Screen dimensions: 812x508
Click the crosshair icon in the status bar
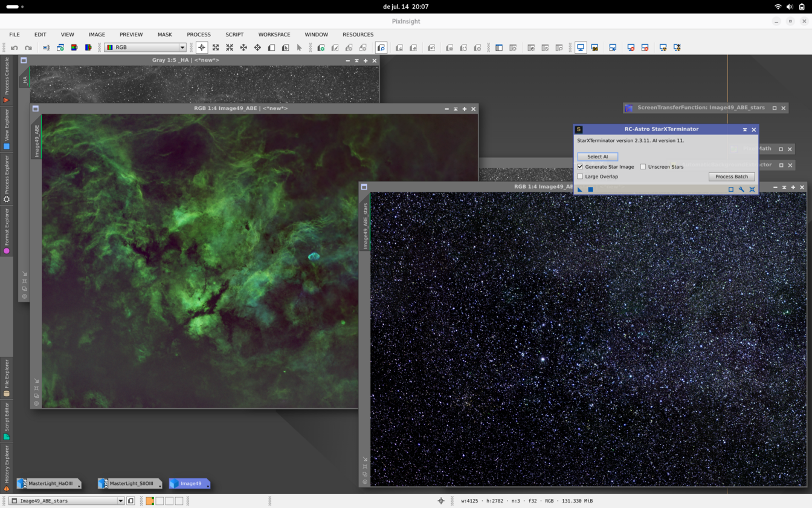(441, 501)
